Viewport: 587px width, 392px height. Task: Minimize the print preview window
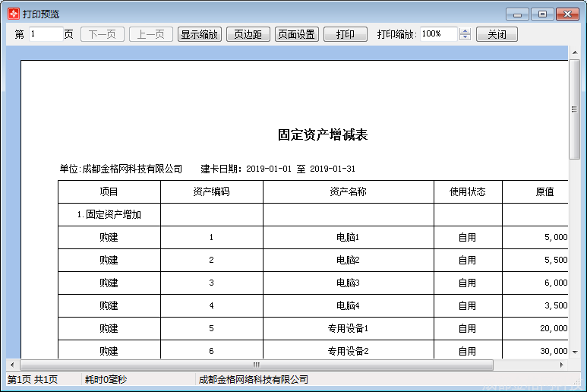(518, 14)
